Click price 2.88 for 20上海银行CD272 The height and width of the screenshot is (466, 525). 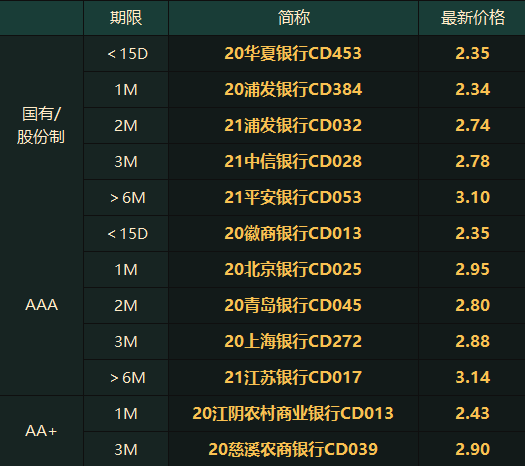472,341
